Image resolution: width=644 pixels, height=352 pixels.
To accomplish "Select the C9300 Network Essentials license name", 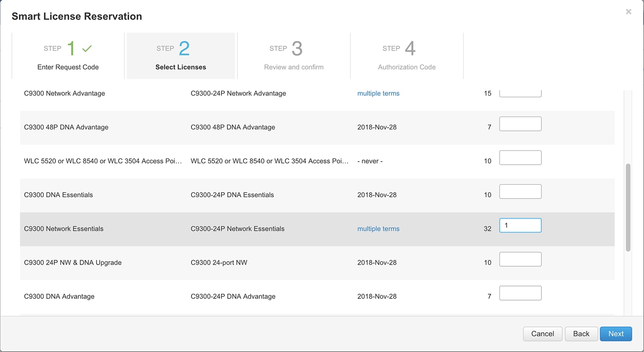I will coord(64,229).
